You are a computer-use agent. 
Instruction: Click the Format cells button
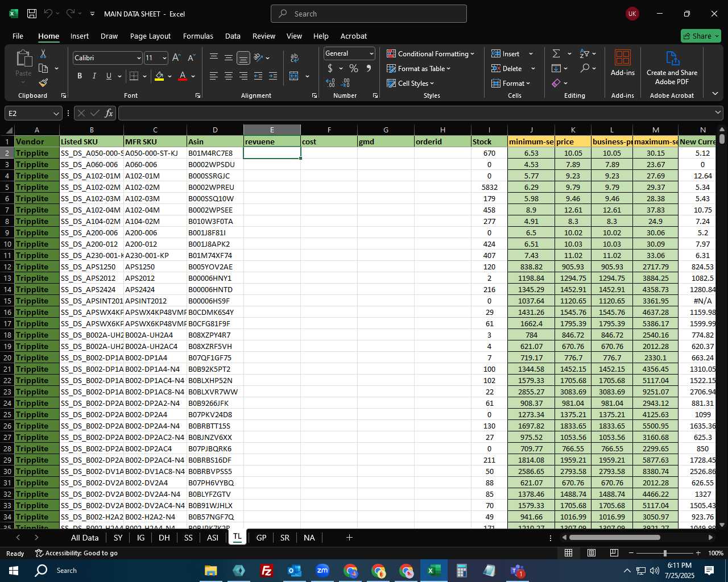511,83
